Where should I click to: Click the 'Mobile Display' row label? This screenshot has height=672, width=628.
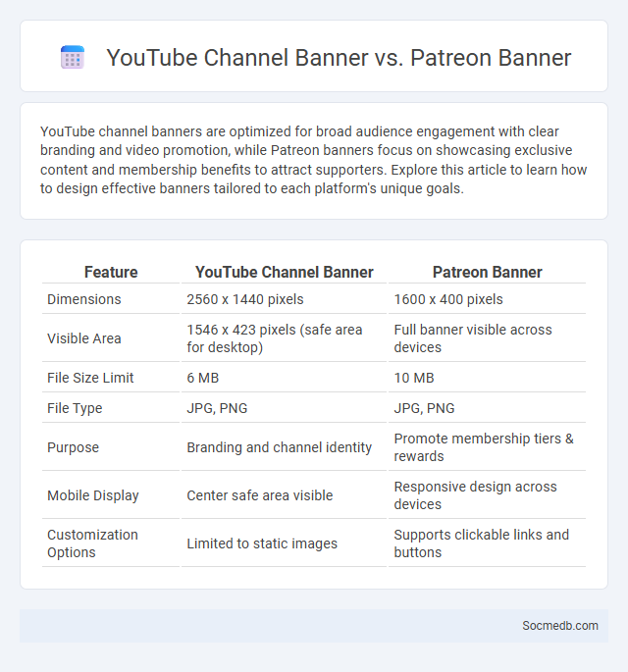[x=93, y=495]
